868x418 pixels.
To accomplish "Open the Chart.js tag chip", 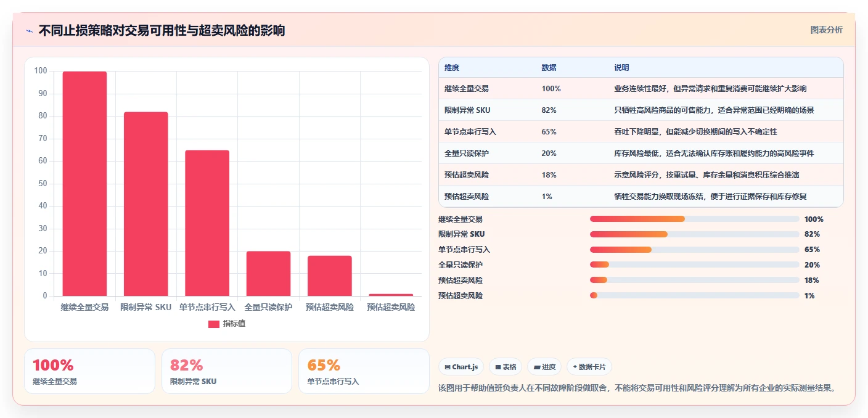I will [x=462, y=367].
